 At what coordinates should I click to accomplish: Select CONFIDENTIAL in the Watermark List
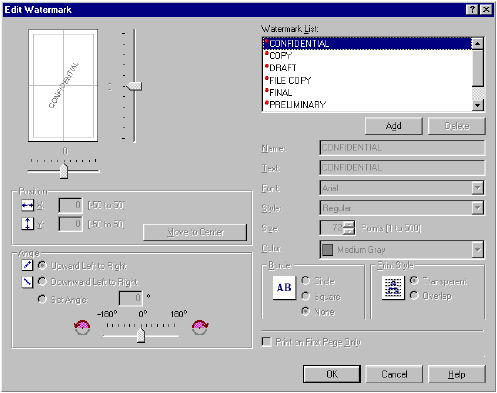[x=367, y=44]
